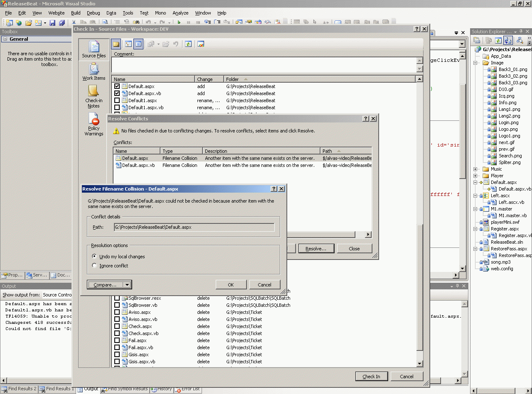
Task: Open the Show output from dropdown
Action: pyautogui.click(x=56, y=295)
